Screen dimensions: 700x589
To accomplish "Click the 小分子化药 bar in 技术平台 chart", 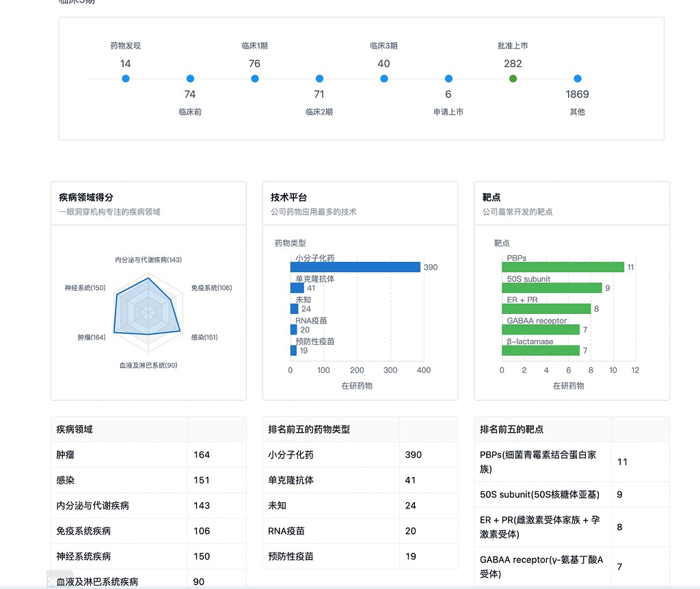I will pyautogui.click(x=355, y=267).
